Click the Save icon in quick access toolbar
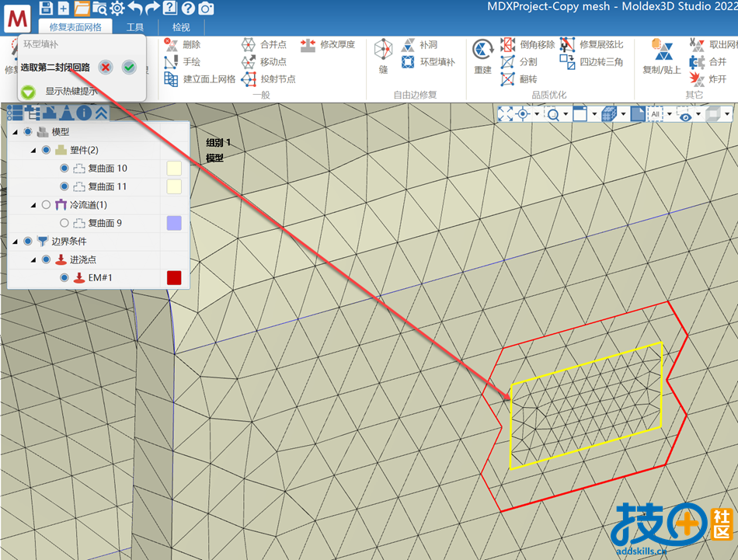 [46, 8]
